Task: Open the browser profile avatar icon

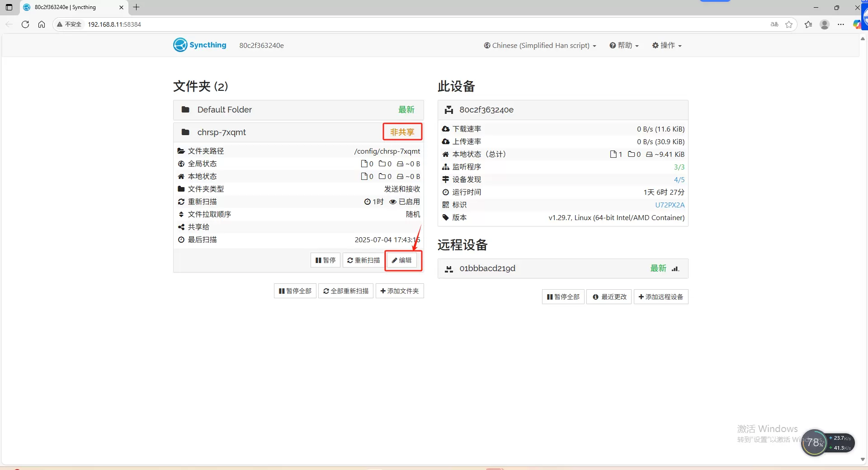Action: 824,24
